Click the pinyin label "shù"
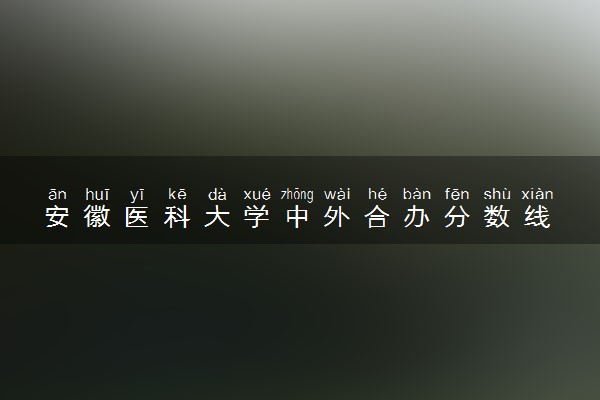Screen dimensions: 600x400 (x=497, y=194)
